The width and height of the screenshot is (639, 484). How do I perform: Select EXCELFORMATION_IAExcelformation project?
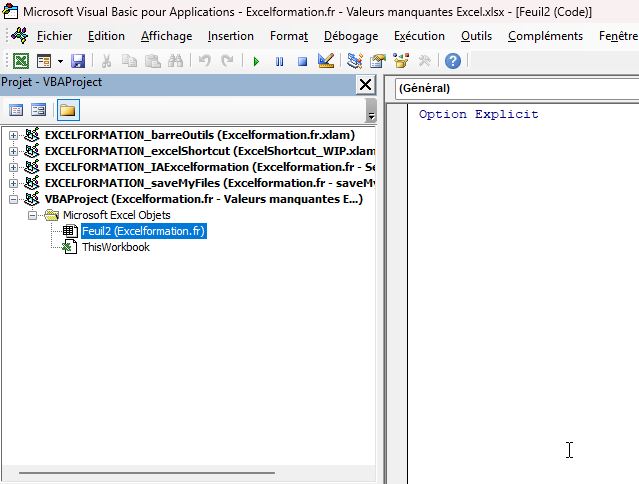pos(210,167)
